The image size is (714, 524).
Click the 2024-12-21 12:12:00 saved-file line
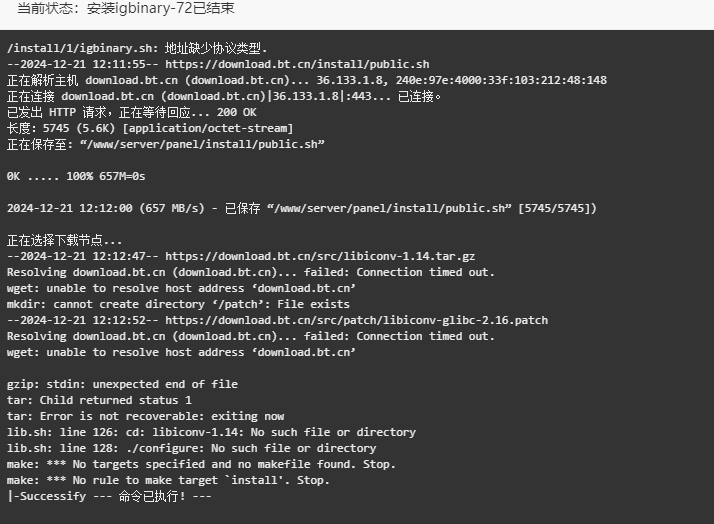click(301, 208)
